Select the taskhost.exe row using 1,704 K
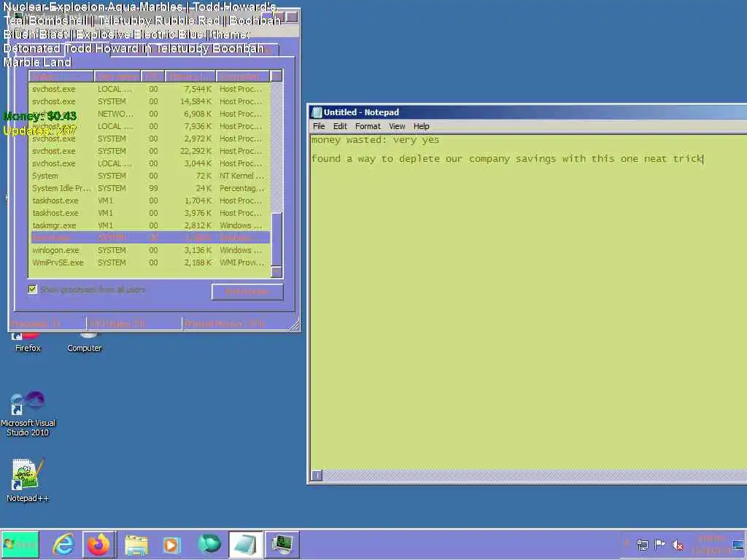747x560 pixels. point(150,201)
